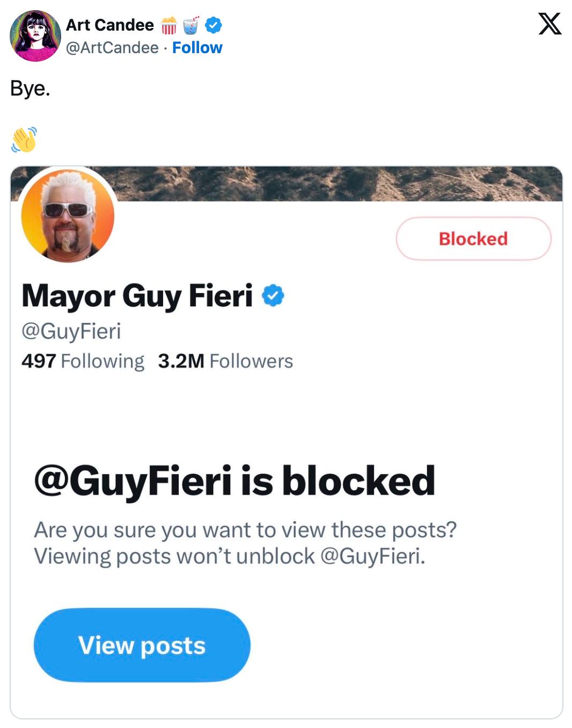This screenshot has width=572, height=728.
Task: Click the waving hand emoji
Action: tap(24, 140)
